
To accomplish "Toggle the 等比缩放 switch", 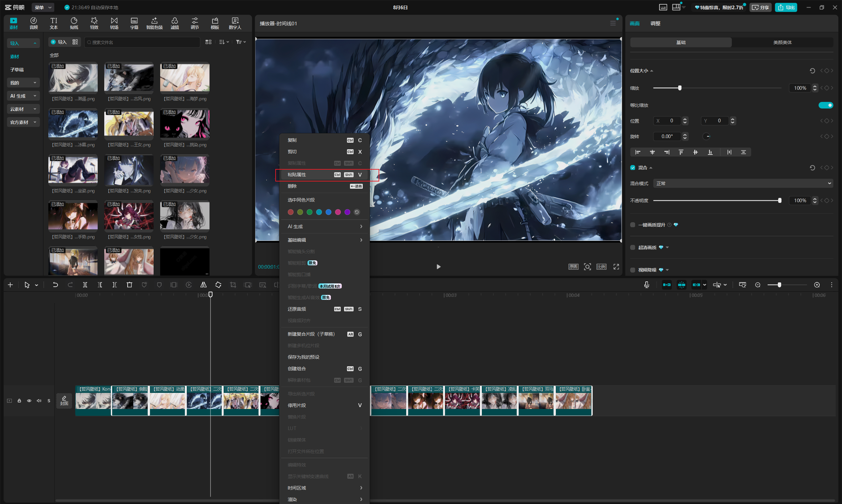I will (826, 105).
